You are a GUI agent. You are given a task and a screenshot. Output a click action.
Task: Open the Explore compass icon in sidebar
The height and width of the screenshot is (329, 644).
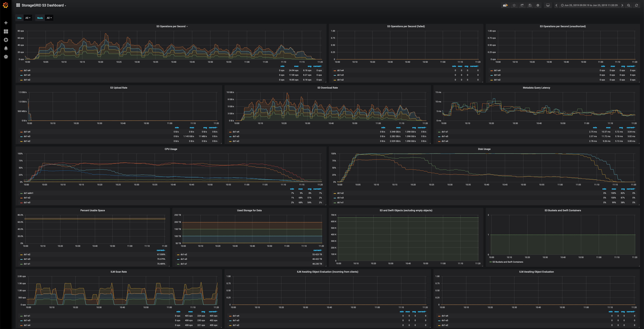click(x=6, y=40)
